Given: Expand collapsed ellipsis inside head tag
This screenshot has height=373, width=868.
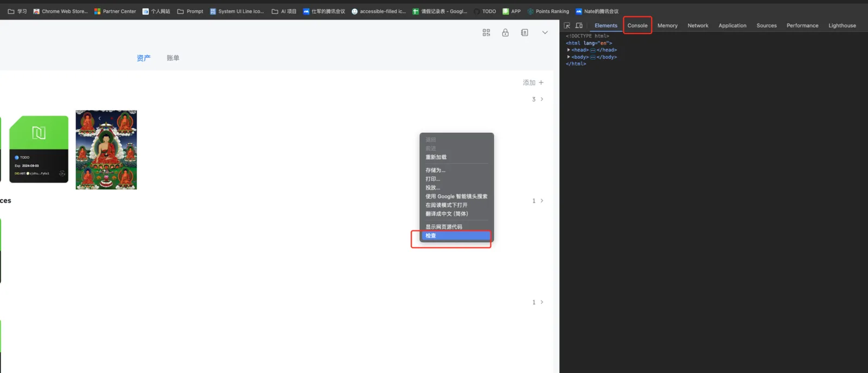Looking at the screenshot, I should pyautogui.click(x=593, y=50).
